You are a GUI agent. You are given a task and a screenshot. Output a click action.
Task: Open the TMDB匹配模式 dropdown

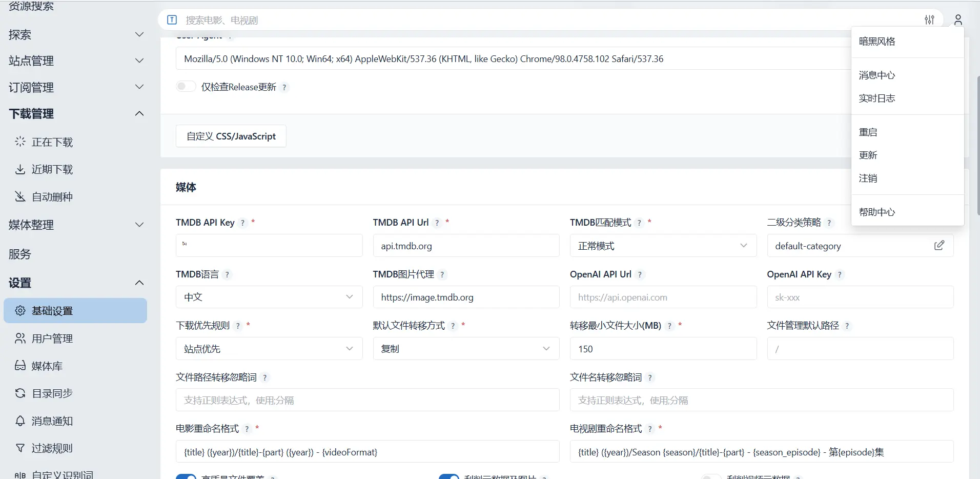(663, 246)
